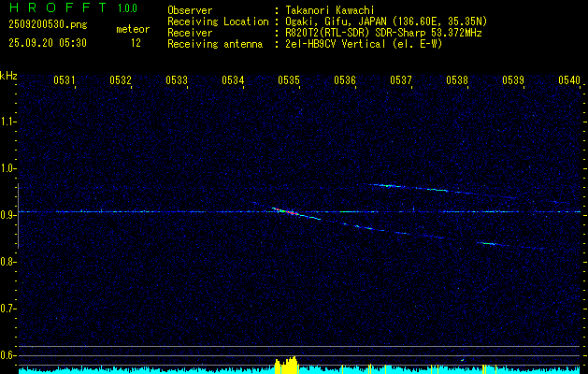Image resolution: width=588 pixels, height=374 pixels.
Task: Click the 0.6 frequency axis label
Action: click(7, 355)
